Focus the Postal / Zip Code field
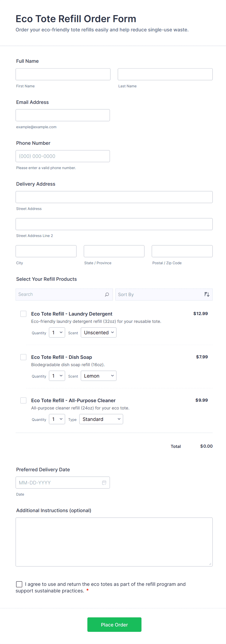This screenshot has width=226, height=644. click(182, 251)
